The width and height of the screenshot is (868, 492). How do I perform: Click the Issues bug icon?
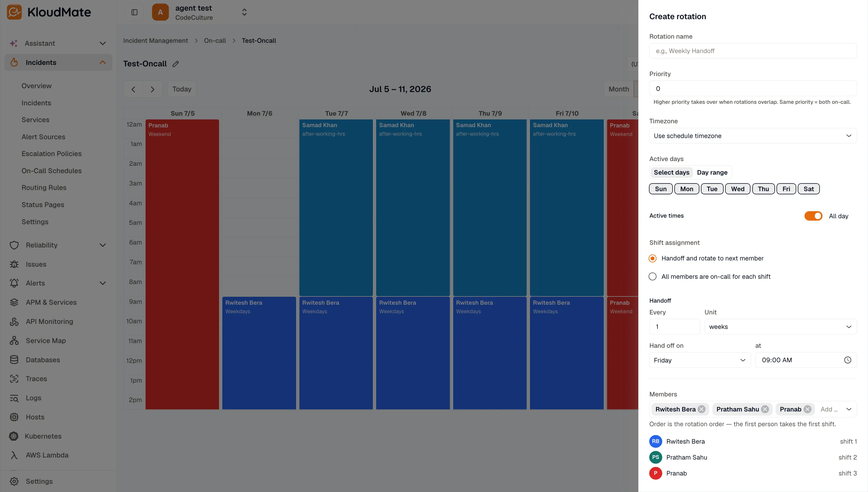point(14,264)
